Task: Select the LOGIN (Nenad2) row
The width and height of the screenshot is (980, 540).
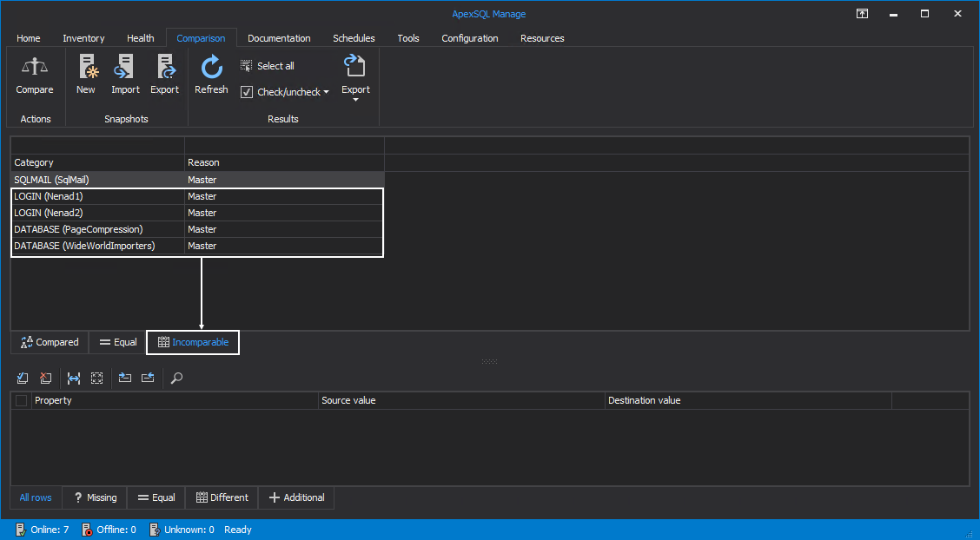Action: tap(197, 213)
